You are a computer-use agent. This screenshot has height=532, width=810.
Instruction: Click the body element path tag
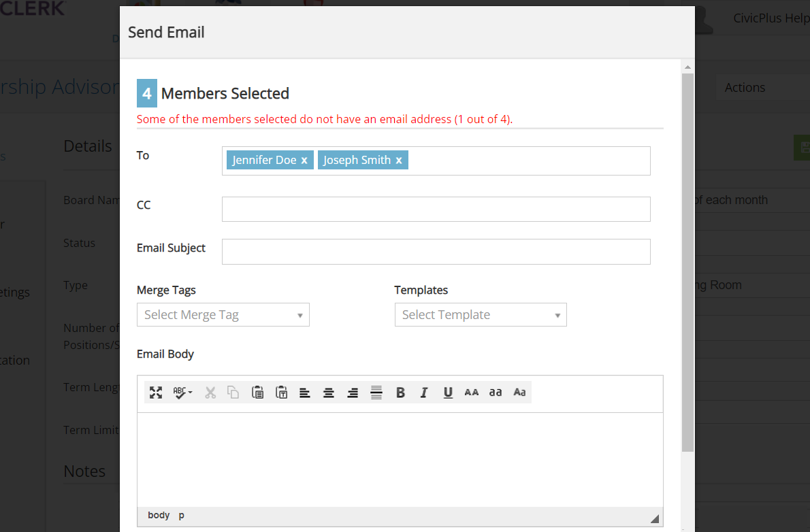click(159, 516)
